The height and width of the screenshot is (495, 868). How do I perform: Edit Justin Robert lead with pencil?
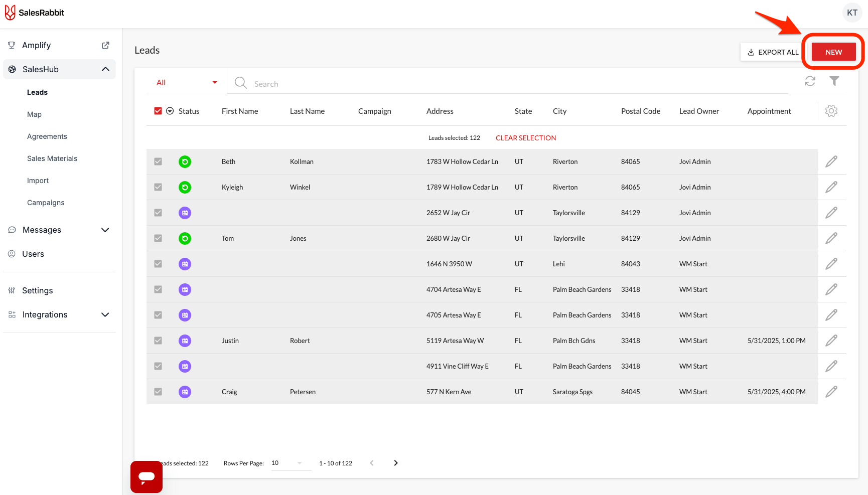tap(831, 341)
